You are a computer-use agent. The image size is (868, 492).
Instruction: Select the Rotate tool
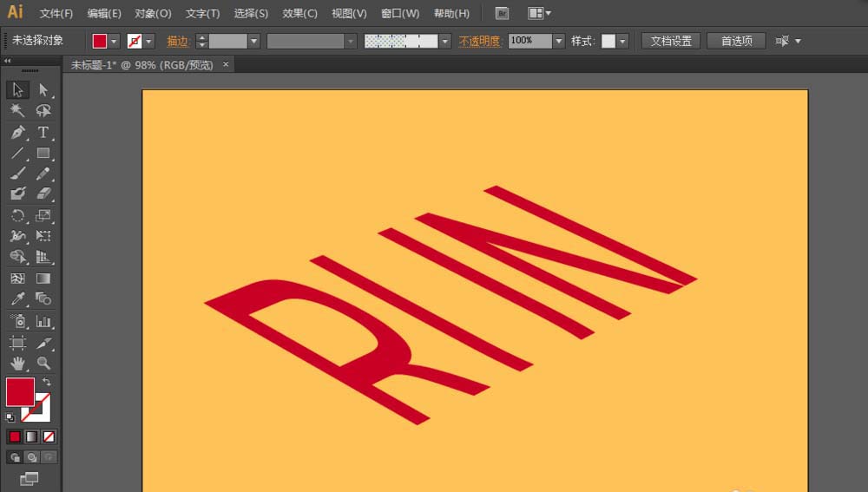tap(17, 215)
